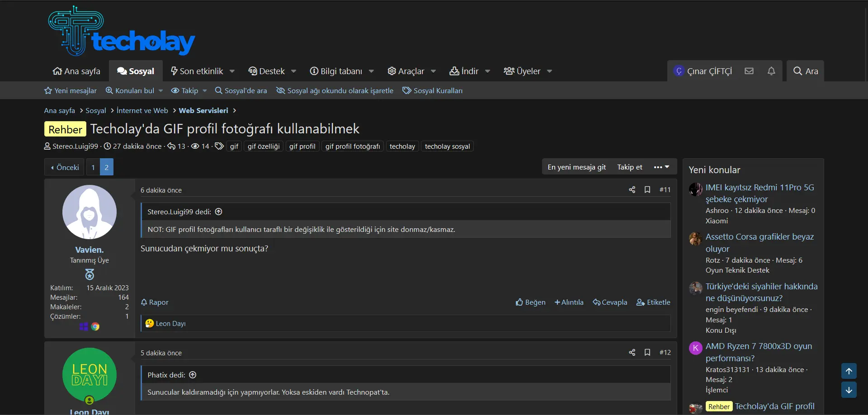The height and width of the screenshot is (415, 868).
Task: Open Üyeler menu item
Action: 522,71
